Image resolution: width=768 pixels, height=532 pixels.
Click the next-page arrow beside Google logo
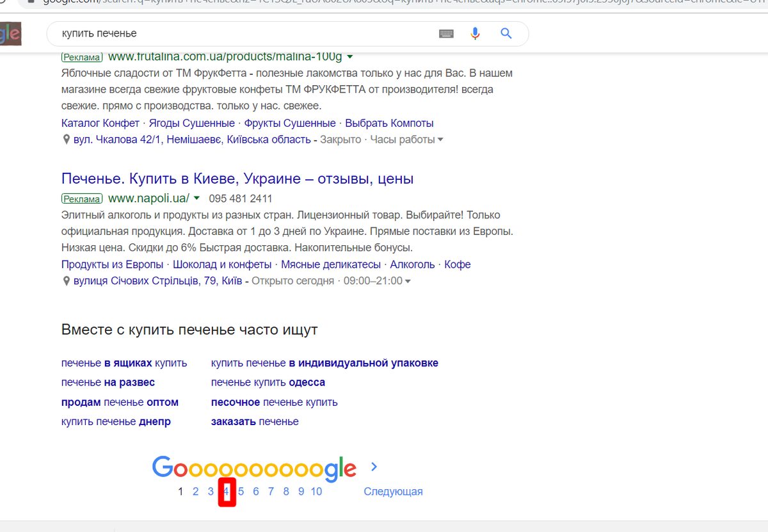click(374, 467)
